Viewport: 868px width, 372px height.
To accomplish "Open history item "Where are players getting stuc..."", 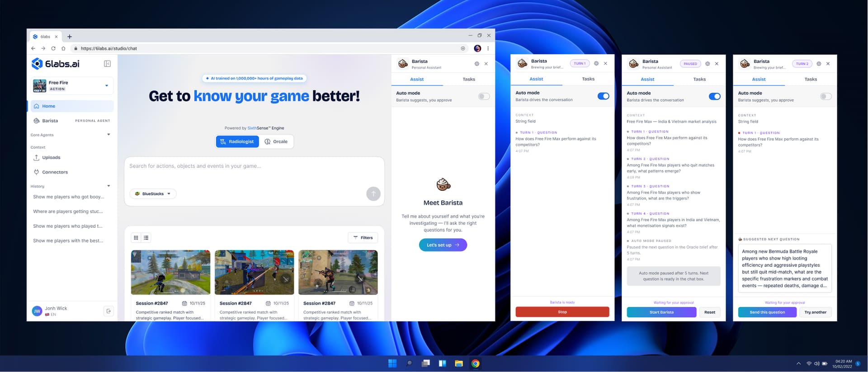I will coord(68,212).
